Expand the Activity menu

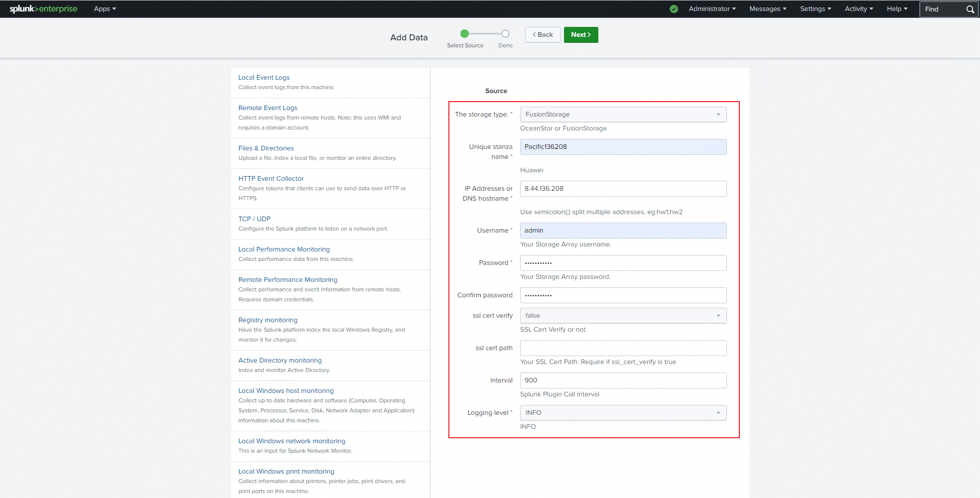coord(859,9)
